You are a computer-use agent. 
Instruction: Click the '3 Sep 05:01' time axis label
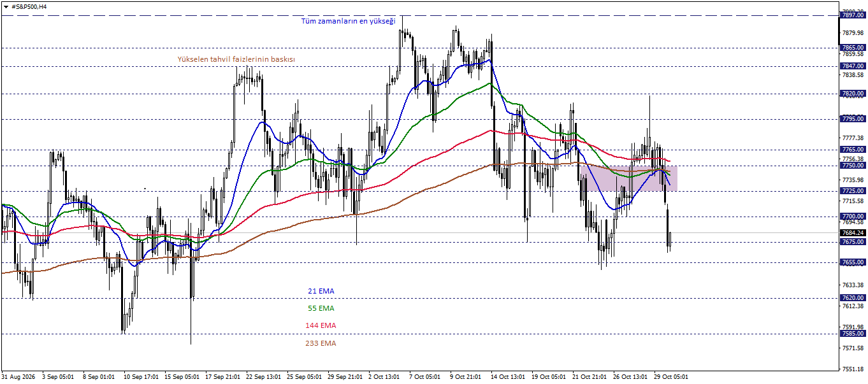point(58,376)
